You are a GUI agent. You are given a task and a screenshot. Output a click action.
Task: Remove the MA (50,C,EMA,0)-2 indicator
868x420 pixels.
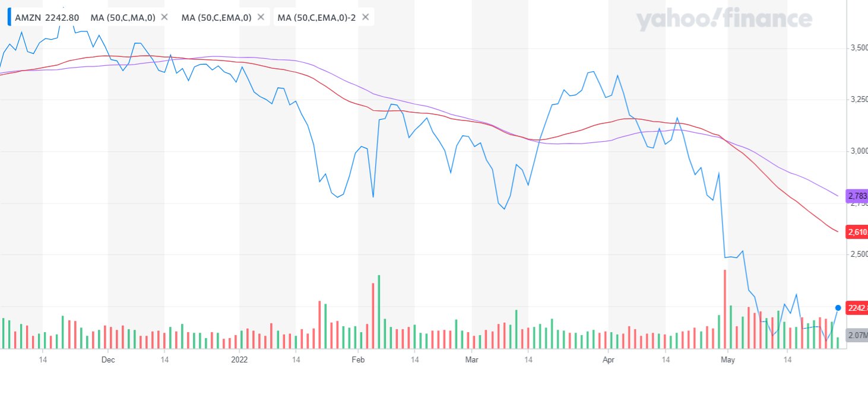click(x=365, y=17)
